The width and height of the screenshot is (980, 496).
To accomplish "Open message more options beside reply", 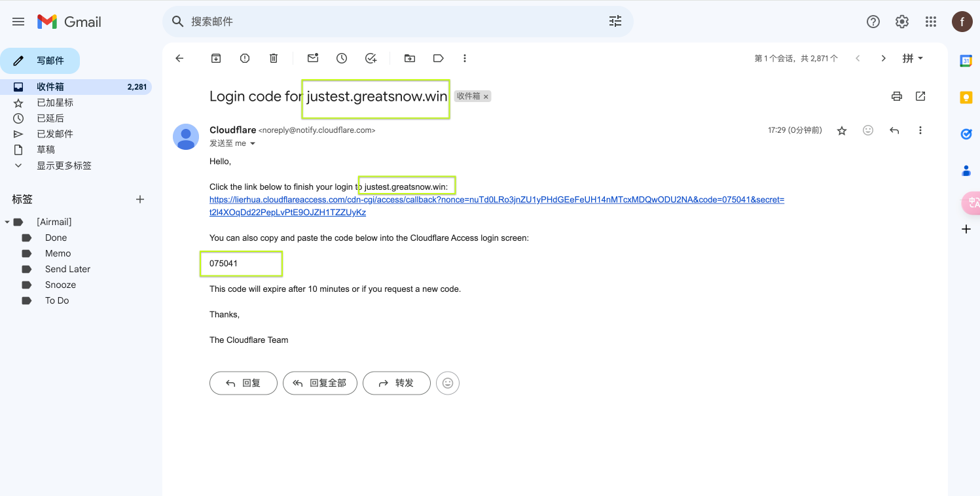I will coord(920,130).
